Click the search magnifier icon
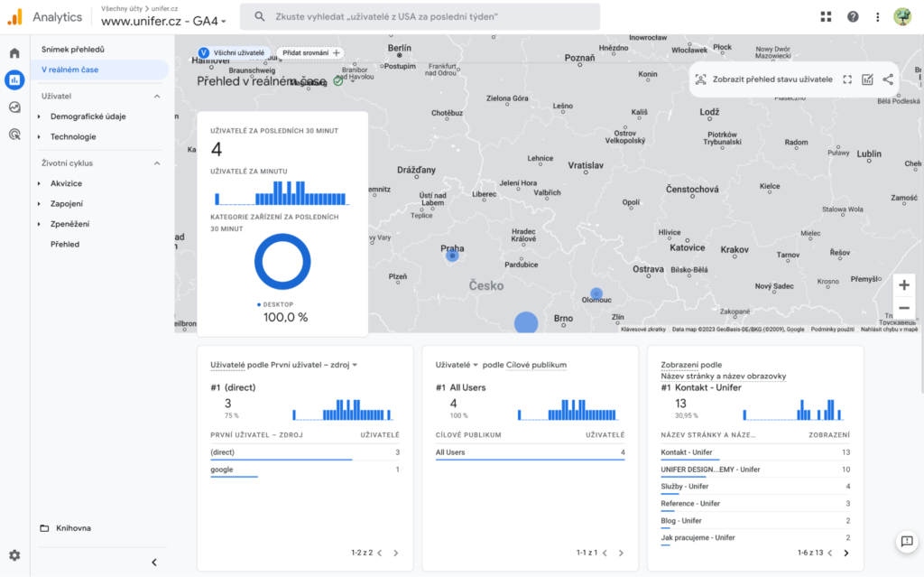The width and height of the screenshot is (924, 577). [x=259, y=16]
